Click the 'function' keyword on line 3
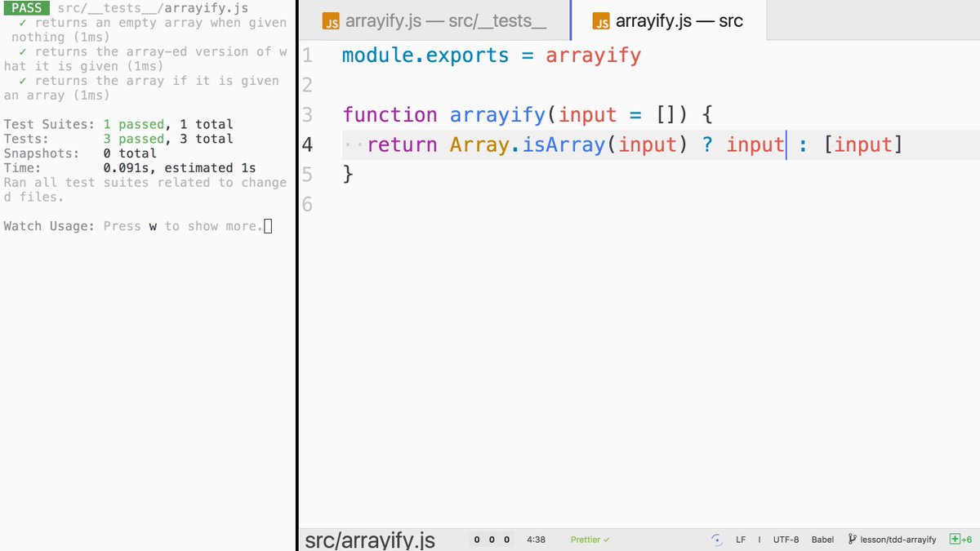The image size is (980, 551). (390, 114)
